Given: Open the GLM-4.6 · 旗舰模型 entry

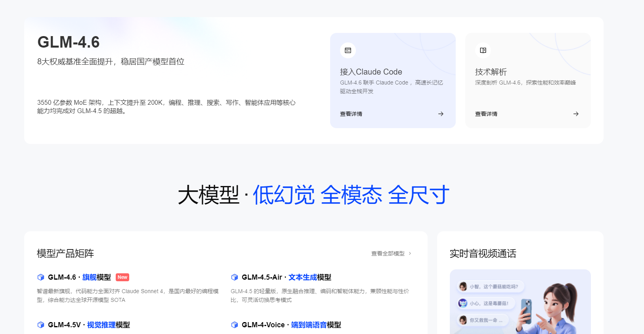Looking at the screenshot, I should pos(79,277).
